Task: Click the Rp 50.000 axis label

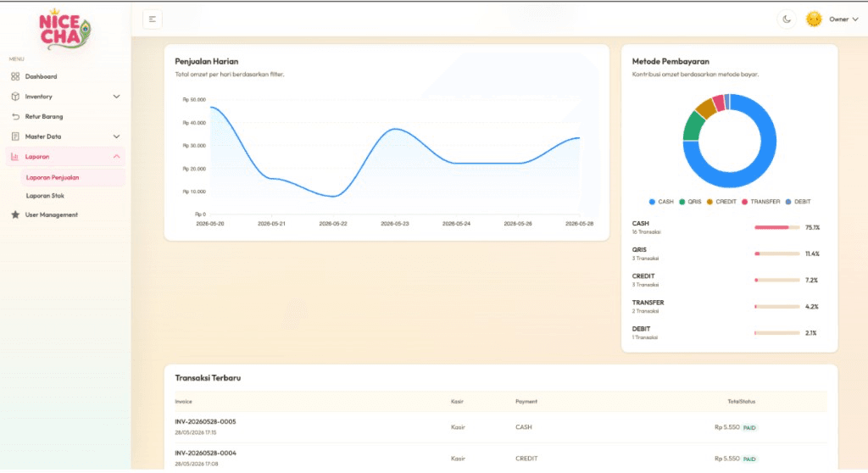Action: tap(194, 100)
